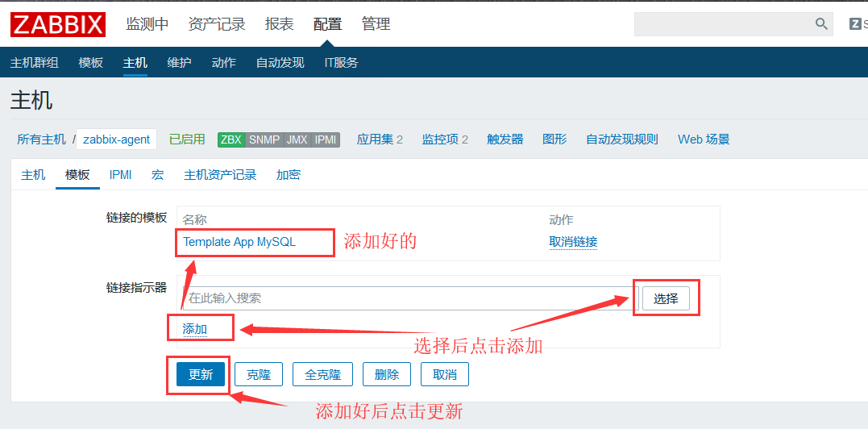This screenshot has width=868, height=429.
Task: Open the 管理 top menu
Action: tap(376, 24)
